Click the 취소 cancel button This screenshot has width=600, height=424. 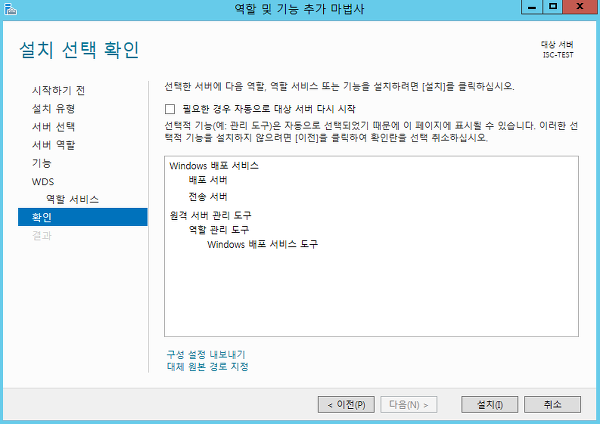(x=553, y=404)
